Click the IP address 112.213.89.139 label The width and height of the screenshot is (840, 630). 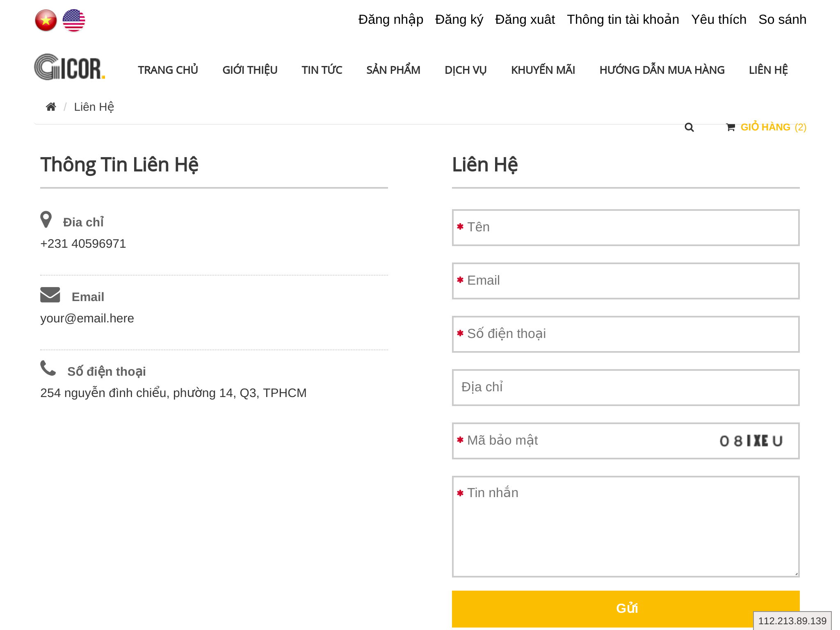pos(792,621)
